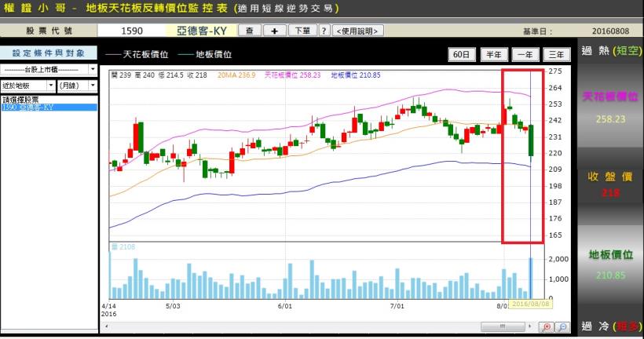Select the 60日 time range
644x339 pixels.
[463, 55]
